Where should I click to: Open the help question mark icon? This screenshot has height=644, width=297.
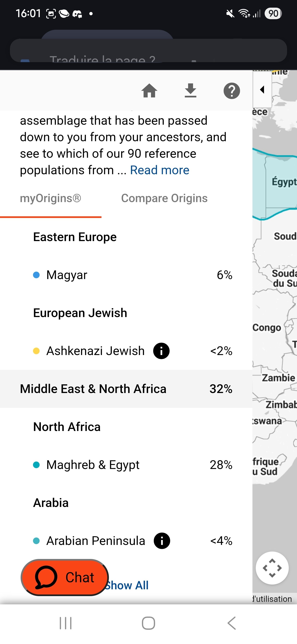pos(232,91)
